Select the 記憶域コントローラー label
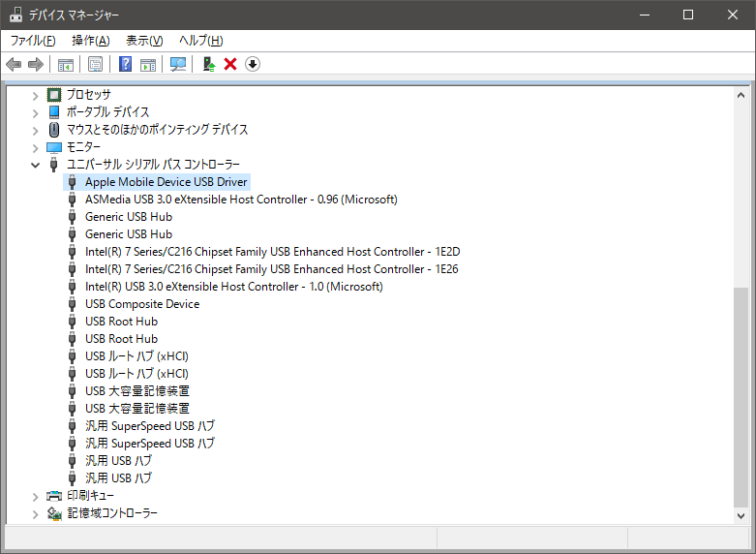The width and height of the screenshot is (756, 554). pos(112,513)
